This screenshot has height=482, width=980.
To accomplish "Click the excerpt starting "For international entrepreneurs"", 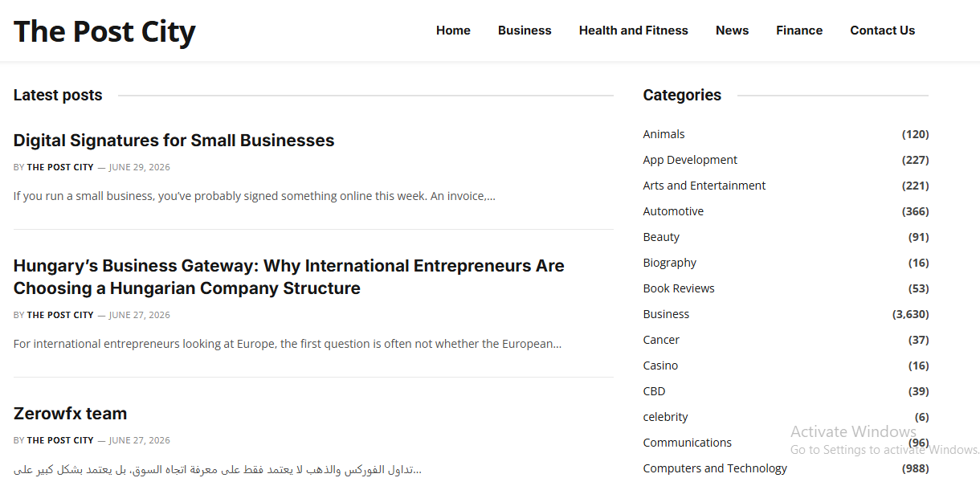I will 288,344.
